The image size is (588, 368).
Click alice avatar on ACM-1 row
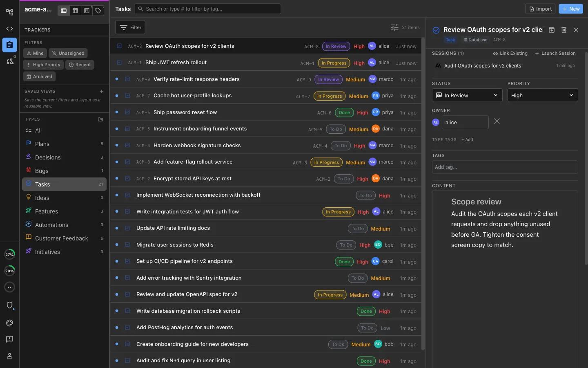[x=372, y=63]
